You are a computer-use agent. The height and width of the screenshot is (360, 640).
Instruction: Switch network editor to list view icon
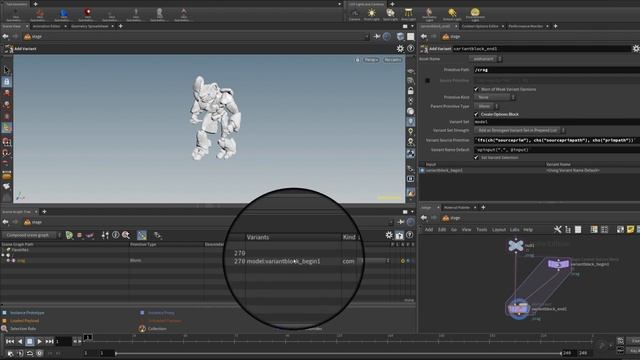coord(578,229)
